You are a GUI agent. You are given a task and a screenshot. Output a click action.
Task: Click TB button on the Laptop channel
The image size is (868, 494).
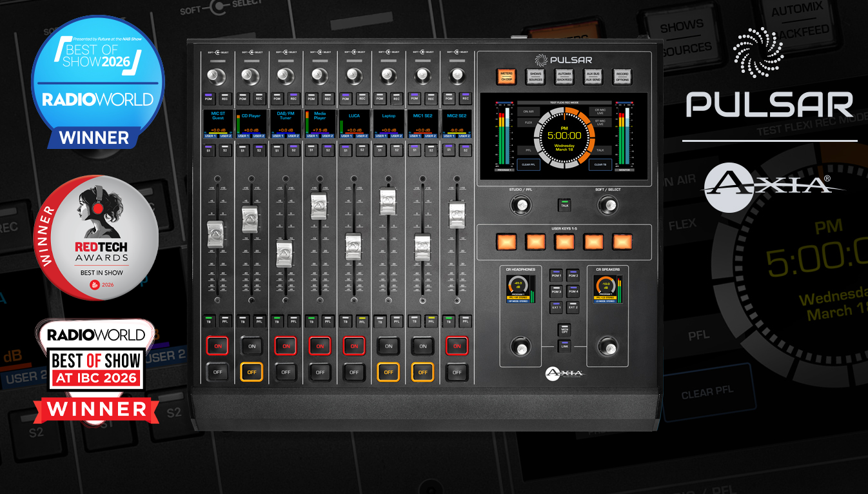tap(380, 320)
